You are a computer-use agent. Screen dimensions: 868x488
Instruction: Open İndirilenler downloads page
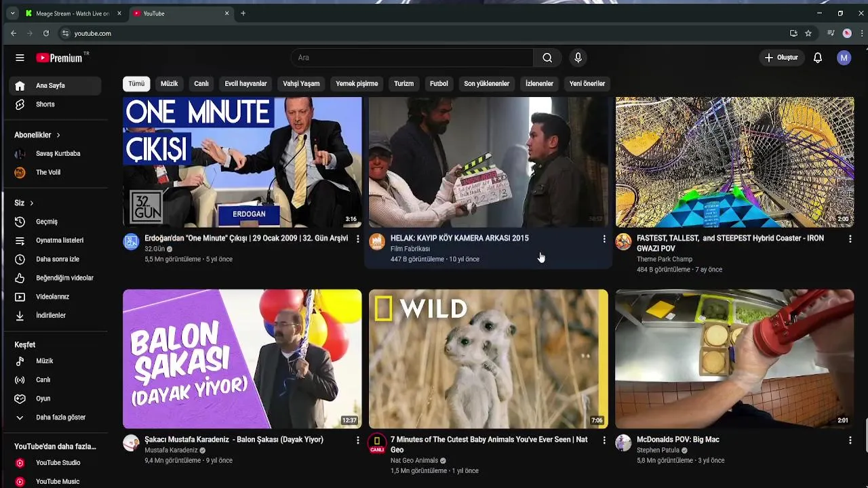[55, 315]
